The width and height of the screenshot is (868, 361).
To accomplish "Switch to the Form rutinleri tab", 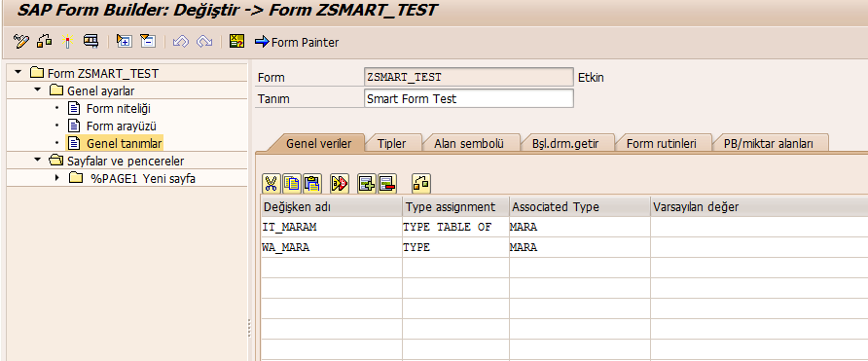I will (x=661, y=143).
